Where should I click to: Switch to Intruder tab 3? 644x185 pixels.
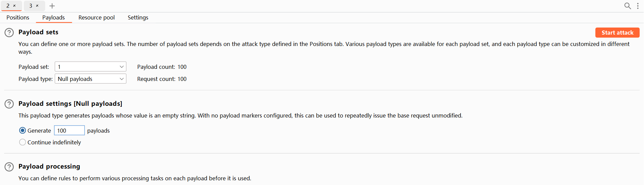[x=31, y=6]
